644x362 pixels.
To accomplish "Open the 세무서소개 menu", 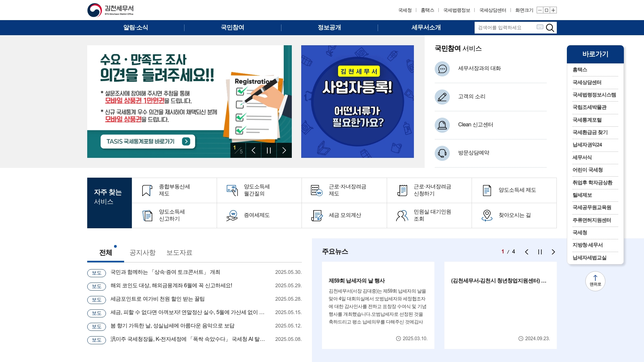I will pos(426,27).
